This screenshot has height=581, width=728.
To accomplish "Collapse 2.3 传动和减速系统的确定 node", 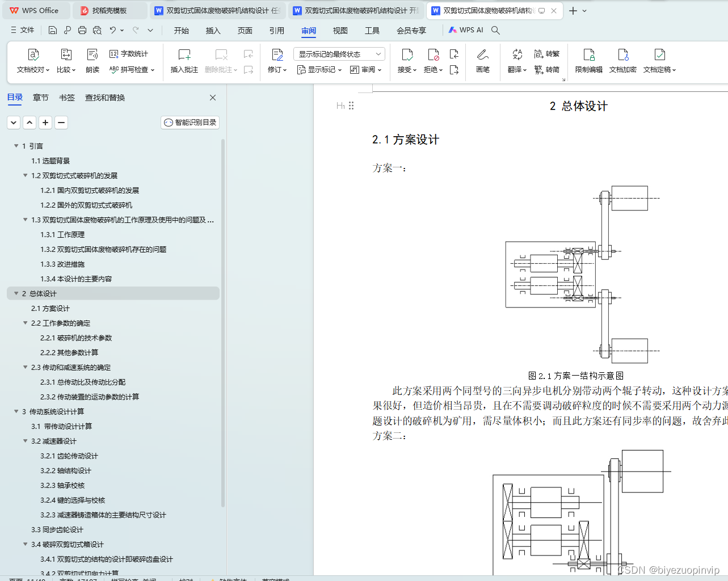I will [x=26, y=367].
